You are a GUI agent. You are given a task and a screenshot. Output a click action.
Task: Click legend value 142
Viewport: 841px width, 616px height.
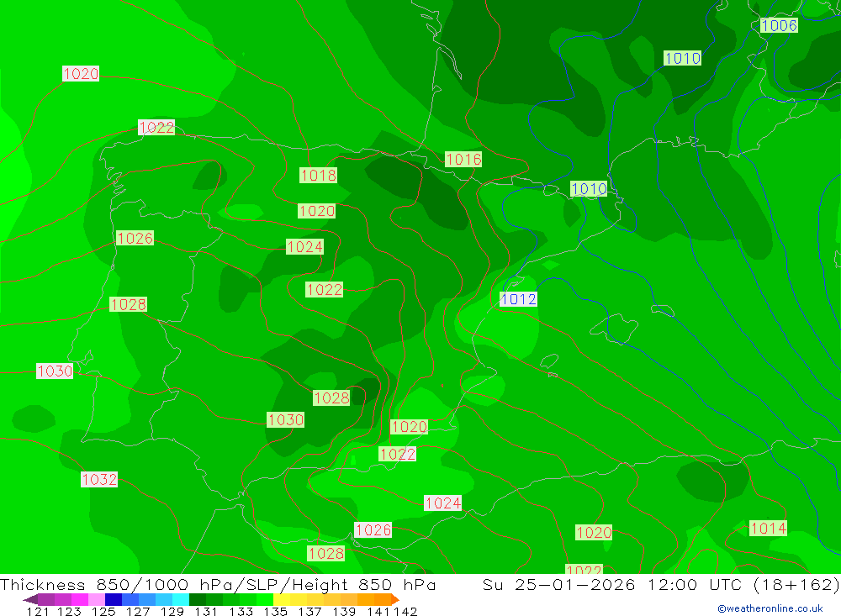405,611
